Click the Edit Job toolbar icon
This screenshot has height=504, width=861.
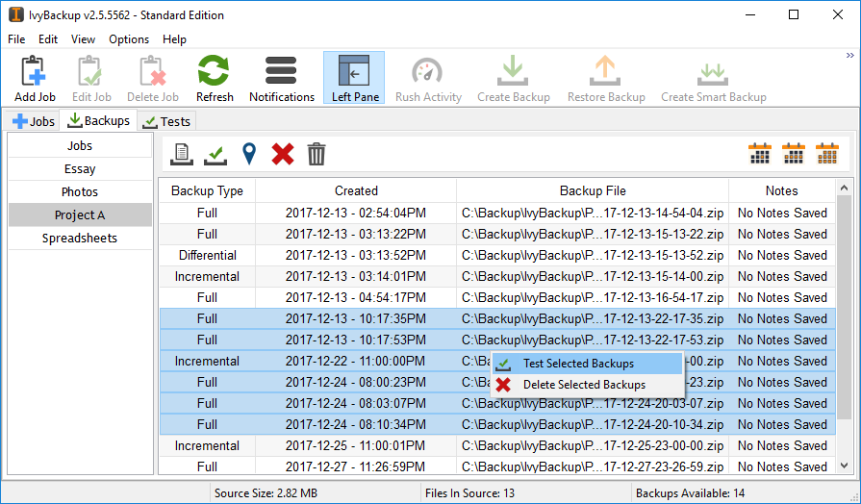(x=91, y=78)
